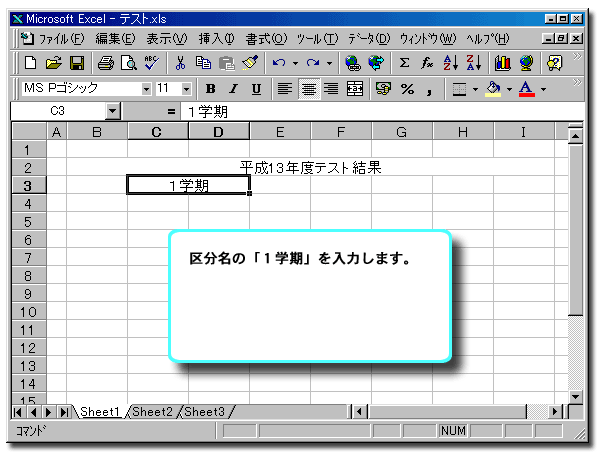The width and height of the screenshot is (600, 456).
Task: Open the 編集(E) menu
Action: click(115, 39)
